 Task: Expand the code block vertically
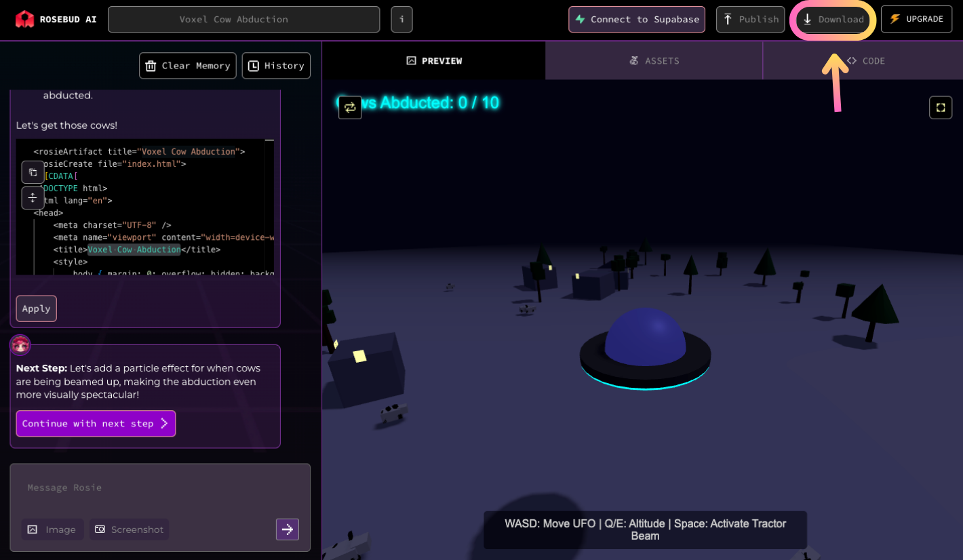[33, 198]
